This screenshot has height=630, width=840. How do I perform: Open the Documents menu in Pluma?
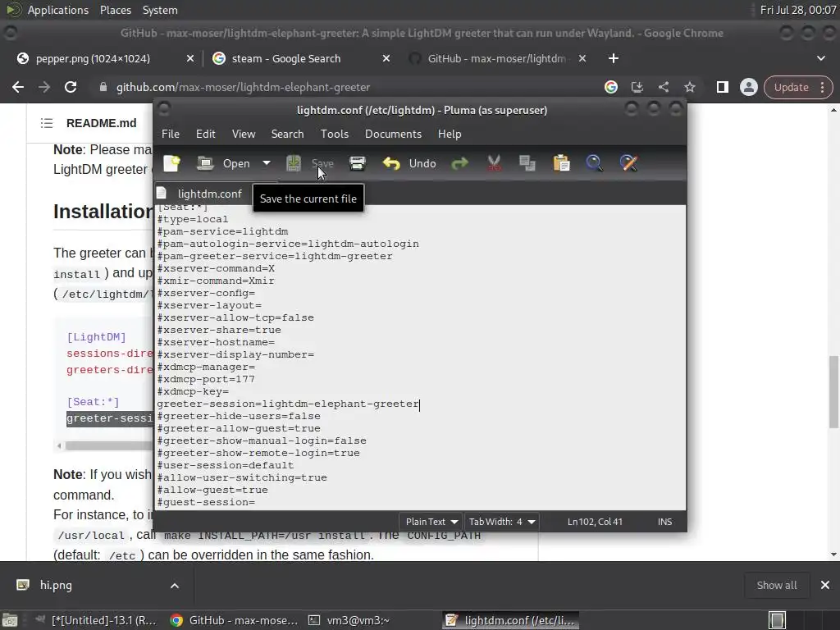point(393,134)
